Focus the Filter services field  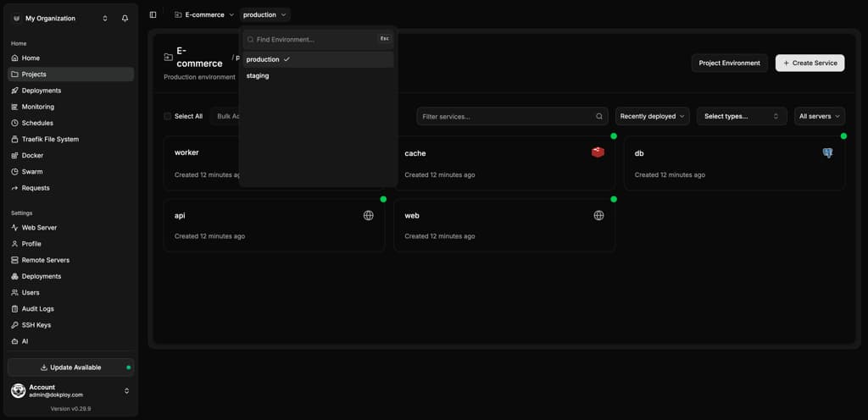click(x=512, y=116)
